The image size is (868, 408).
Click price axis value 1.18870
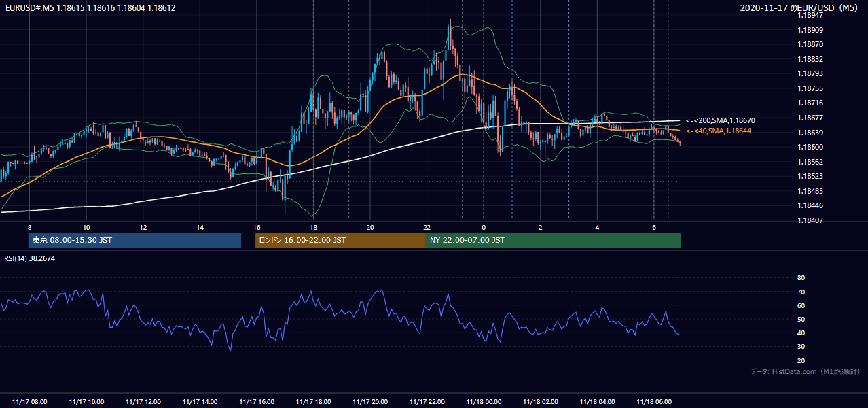[x=810, y=44]
